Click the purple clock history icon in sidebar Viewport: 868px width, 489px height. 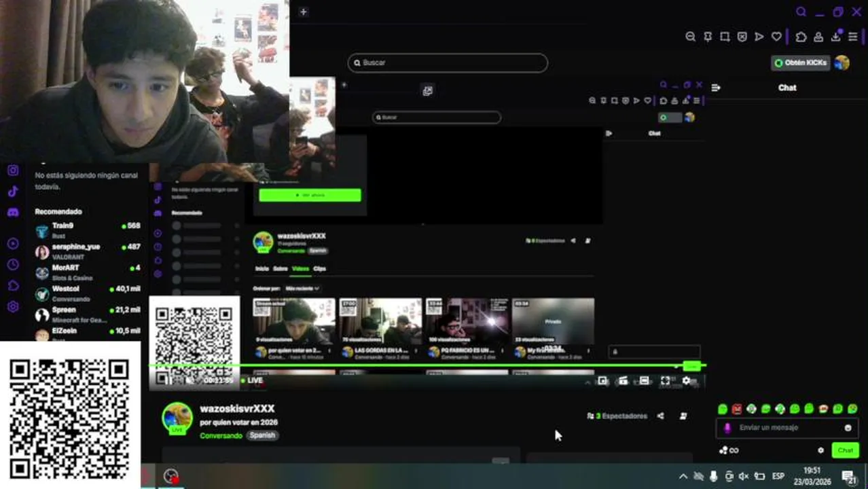13,264
